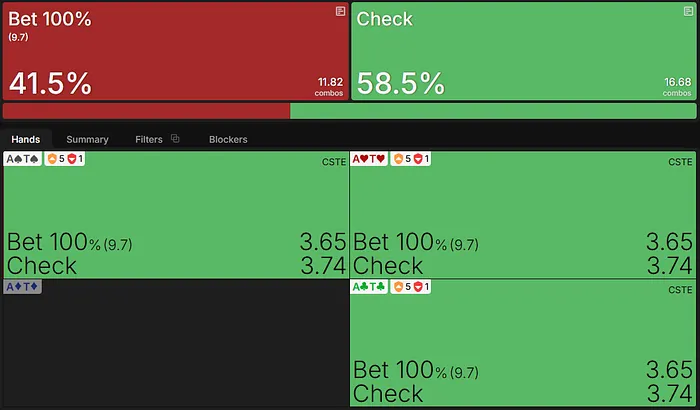Switch to the Blockers tab
The height and width of the screenshot is (410, 700).
coord(228,139)
